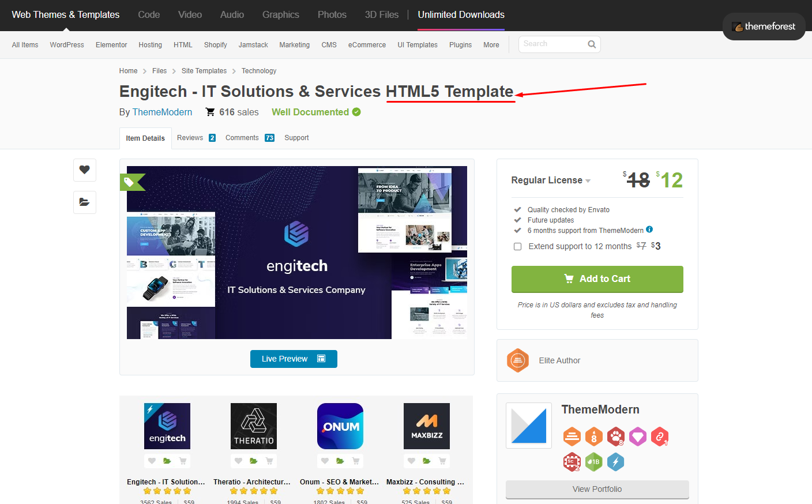The width and height of the screenshot is (812, 504).
Task: Open the Live Preview
Action: point(294,359)
